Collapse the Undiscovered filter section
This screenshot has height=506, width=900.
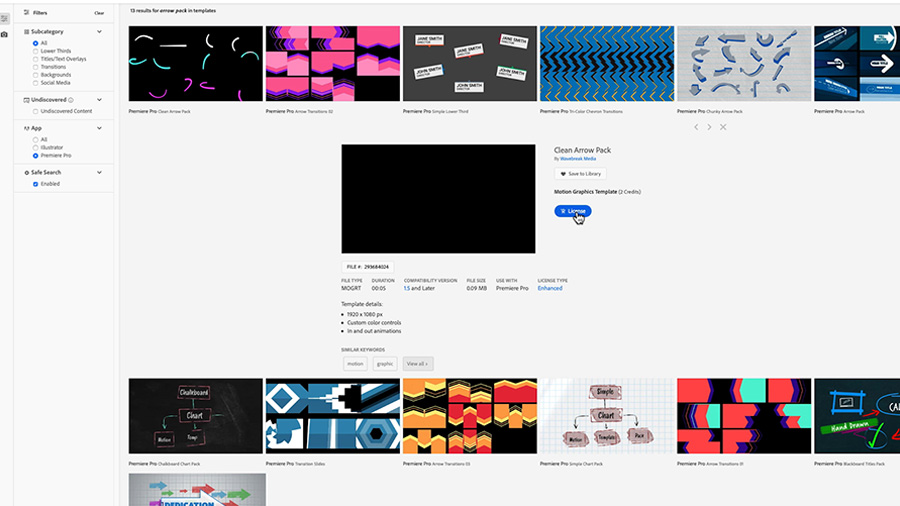(x=99, y=100)
